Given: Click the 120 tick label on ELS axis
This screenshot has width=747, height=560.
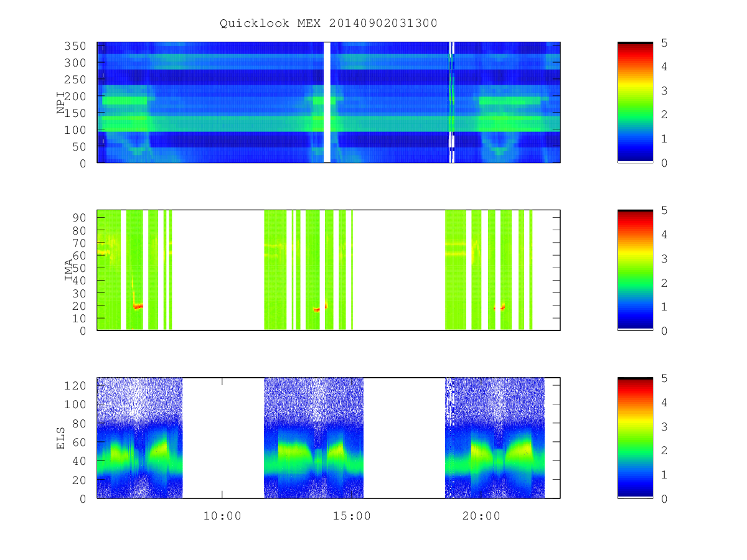Looking at the screenshot, I should (75, 386).
